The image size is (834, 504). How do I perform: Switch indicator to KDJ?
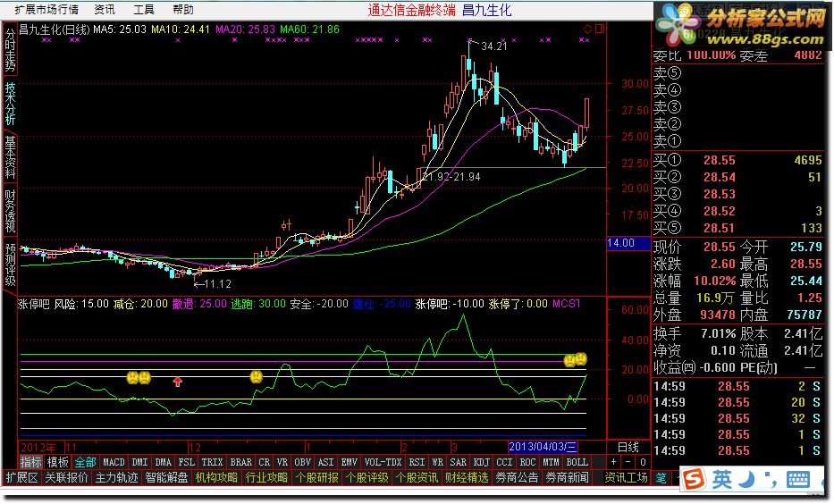[x=481, y=462]
